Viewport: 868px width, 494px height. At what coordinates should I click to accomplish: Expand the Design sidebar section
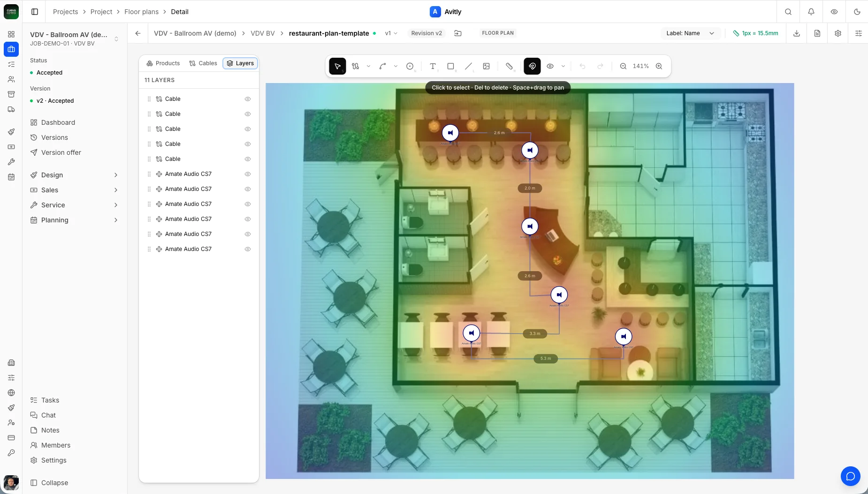point(74,175)
